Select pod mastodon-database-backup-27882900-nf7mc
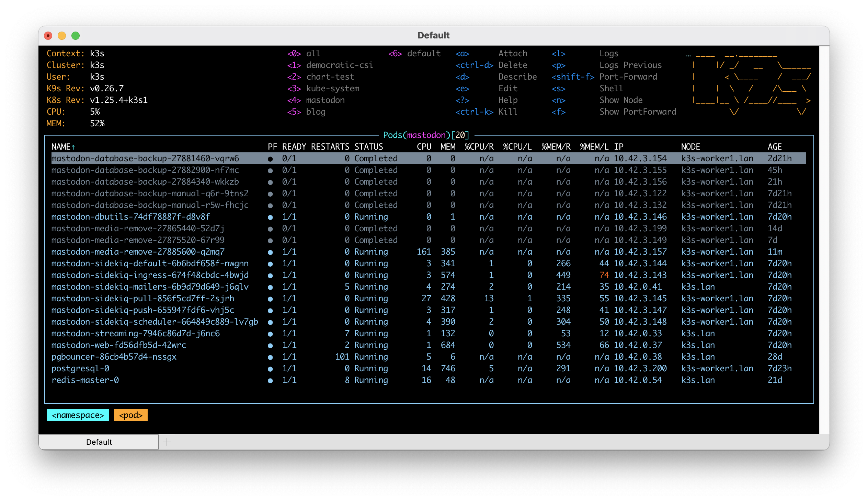868x501 pixels. click(428, 170)
